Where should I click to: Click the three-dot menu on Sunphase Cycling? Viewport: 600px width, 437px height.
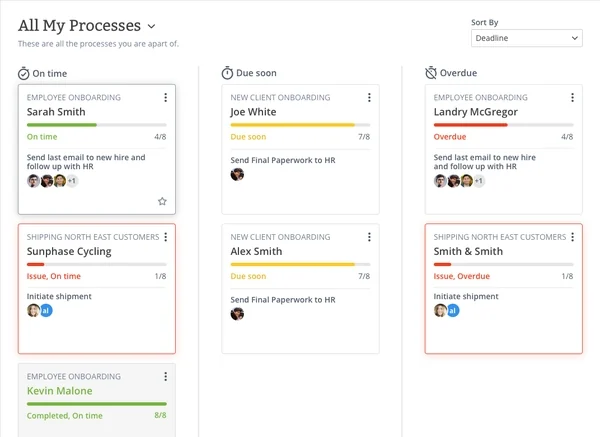point(165,237)
